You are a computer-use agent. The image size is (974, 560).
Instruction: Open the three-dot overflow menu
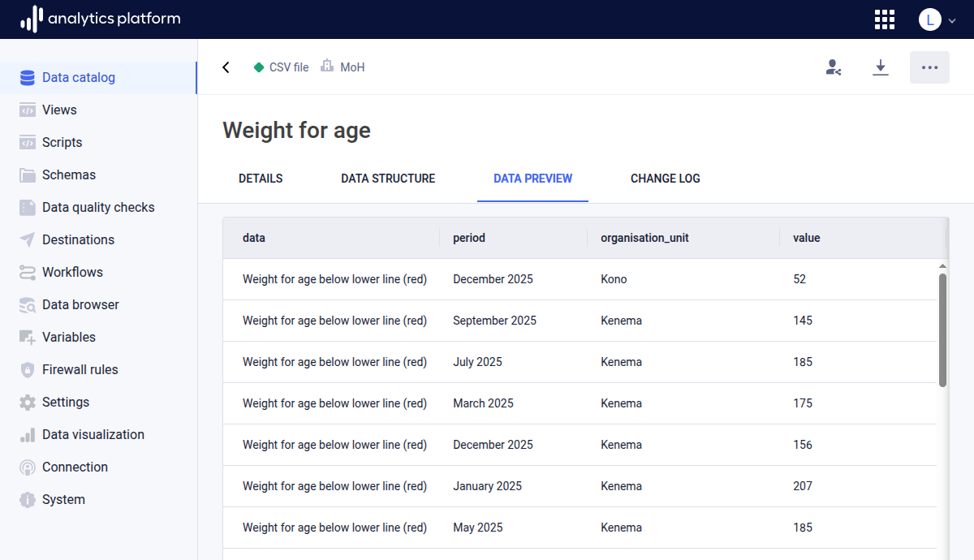[x=929, y=67]
